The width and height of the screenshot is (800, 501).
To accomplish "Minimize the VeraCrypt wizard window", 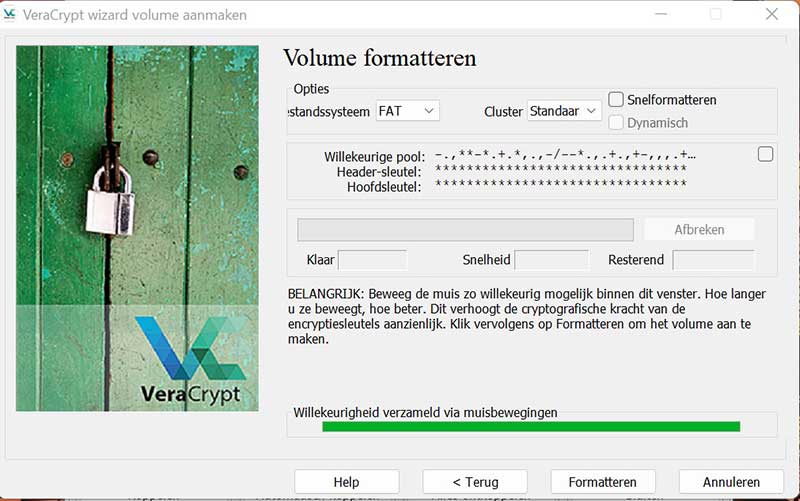I will pyautogui.click(x=661, y=14).
